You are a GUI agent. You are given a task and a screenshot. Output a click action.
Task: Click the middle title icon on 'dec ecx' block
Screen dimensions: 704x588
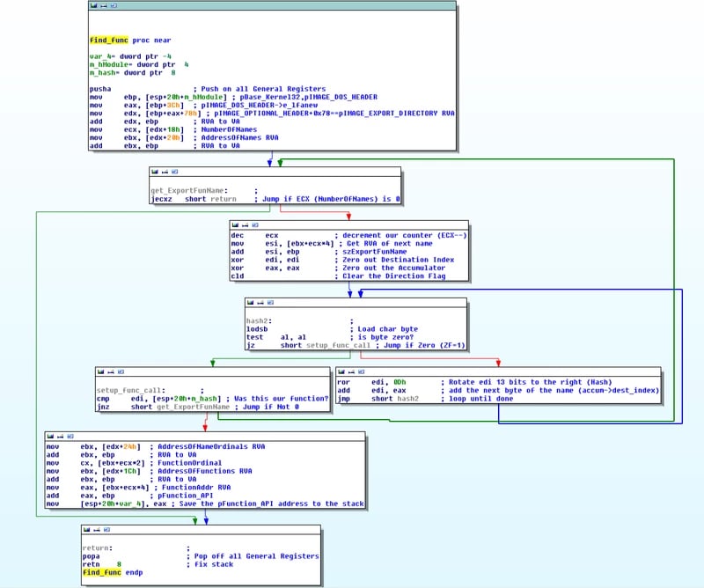pos(244,224)
